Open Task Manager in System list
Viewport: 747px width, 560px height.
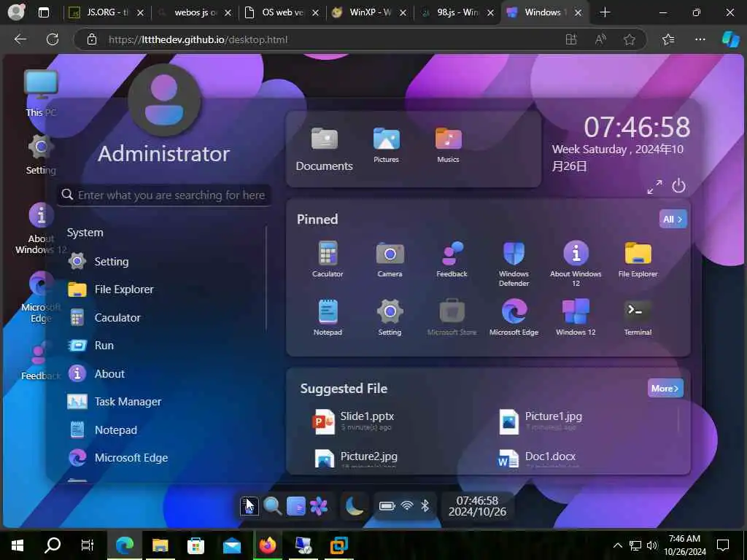pyautogui.click(x=164, y=402)
